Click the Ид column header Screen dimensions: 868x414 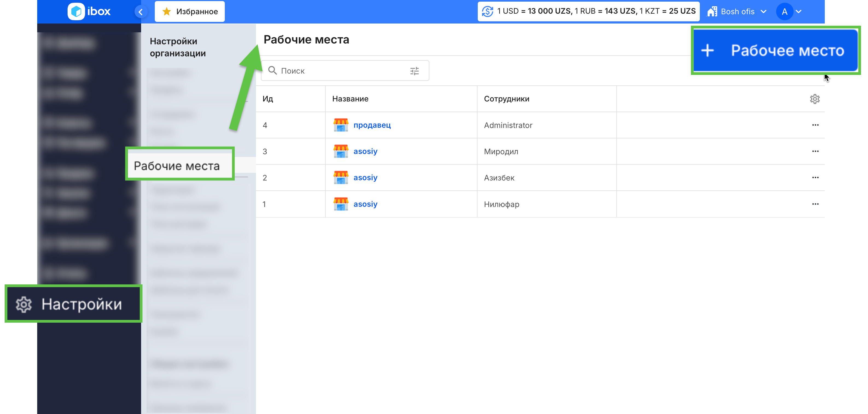[x=268, y=99]
